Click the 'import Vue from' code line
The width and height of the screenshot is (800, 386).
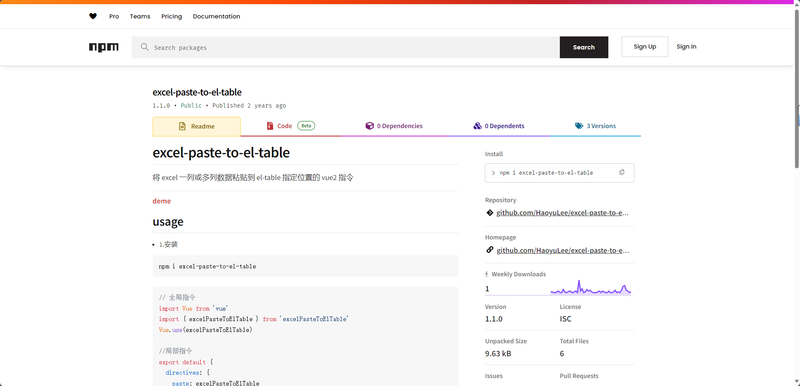point(193,308)
